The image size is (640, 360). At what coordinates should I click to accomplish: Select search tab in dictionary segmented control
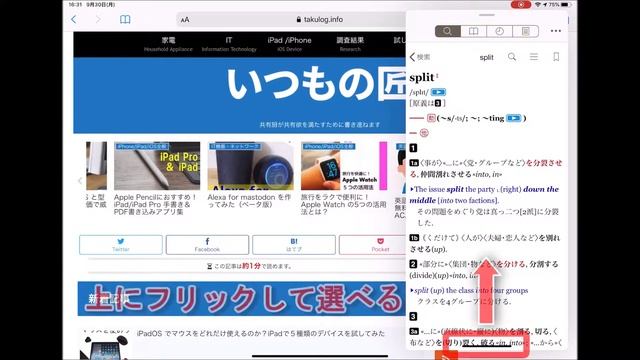pos(448,31)
